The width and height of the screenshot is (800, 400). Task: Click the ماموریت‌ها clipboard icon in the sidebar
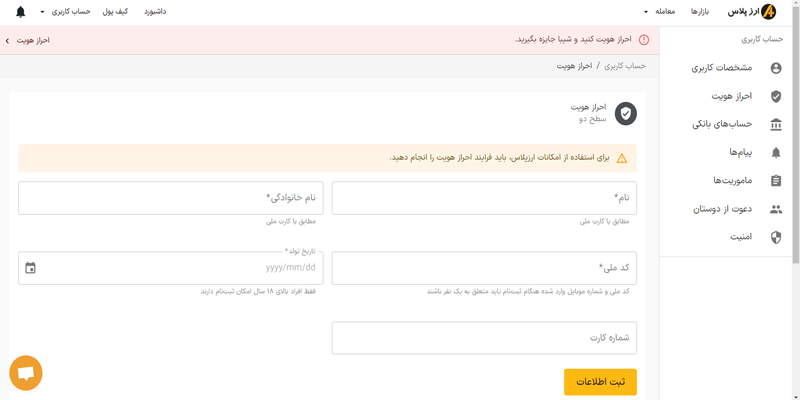point(776,181)
